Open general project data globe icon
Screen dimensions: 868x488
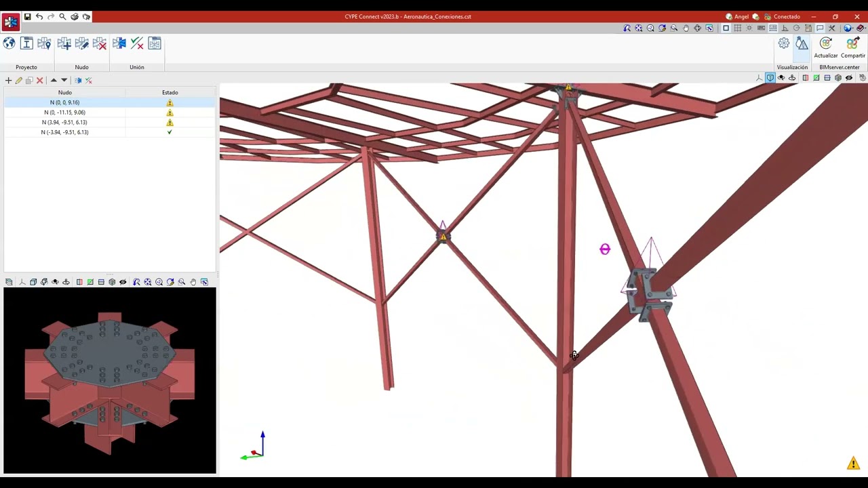tap(9, 43)
